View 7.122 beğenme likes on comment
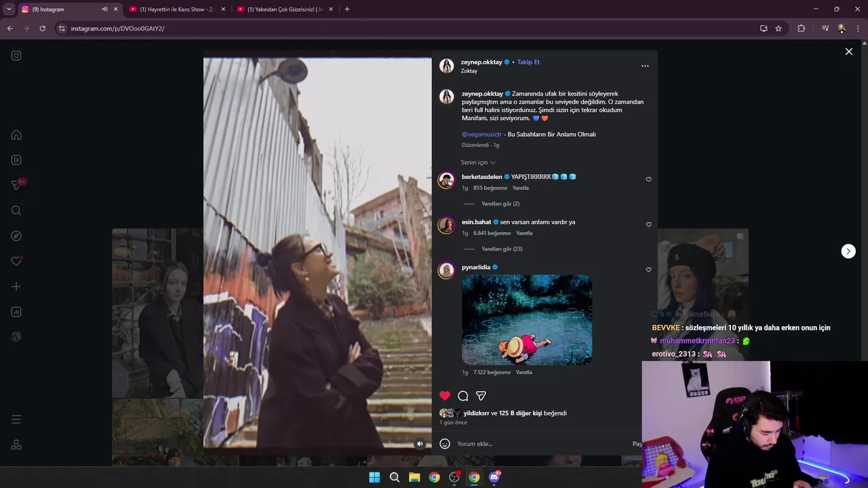The height and width of the screenshot is (488, 868). [492, 372]
